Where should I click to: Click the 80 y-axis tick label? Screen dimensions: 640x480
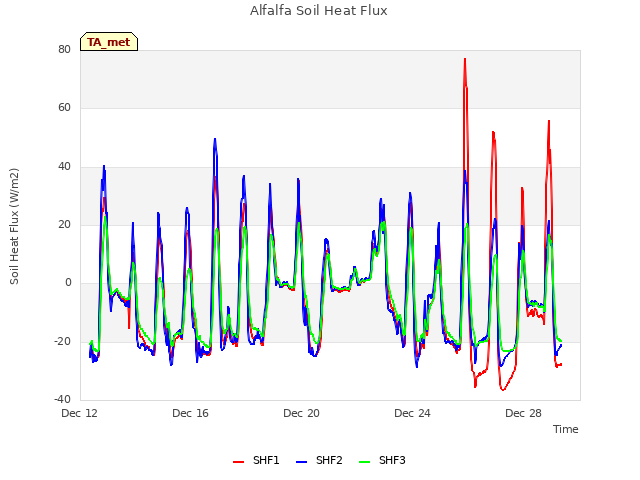point(64,49)
